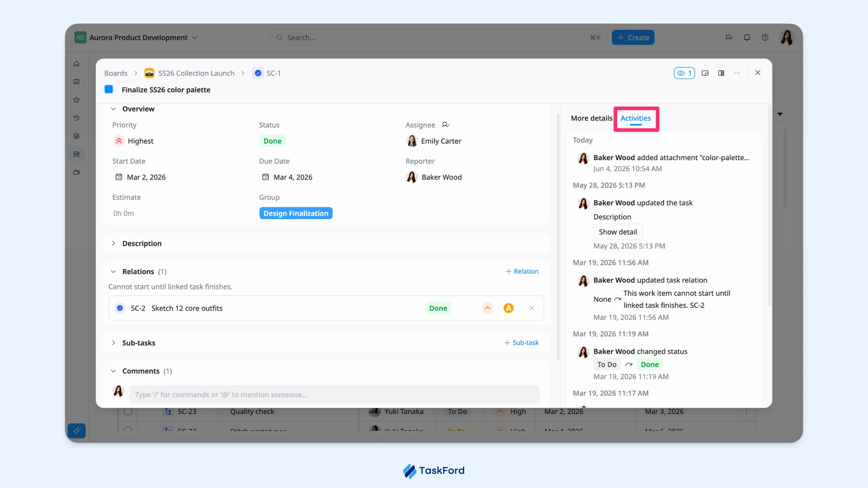Collapse the Relations section
The height and width of the screenshot is (488, 868).
(x=113, y=271)
